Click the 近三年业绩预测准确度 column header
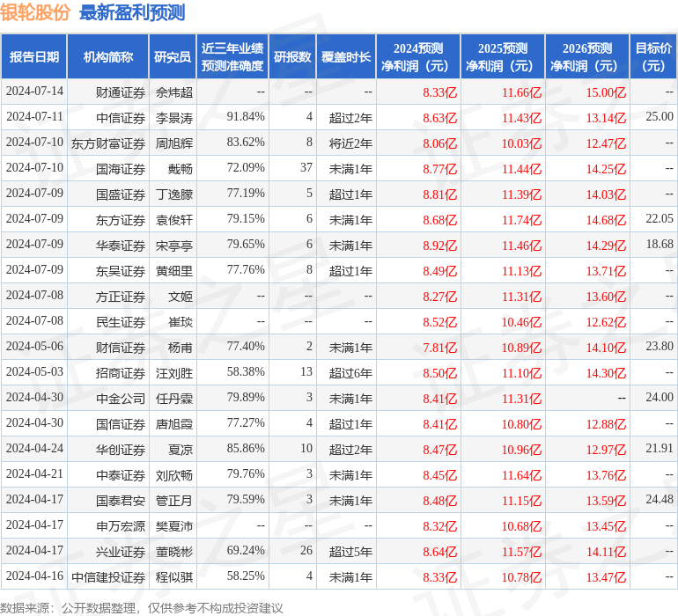The image size is (678, 616). [232, 56]
